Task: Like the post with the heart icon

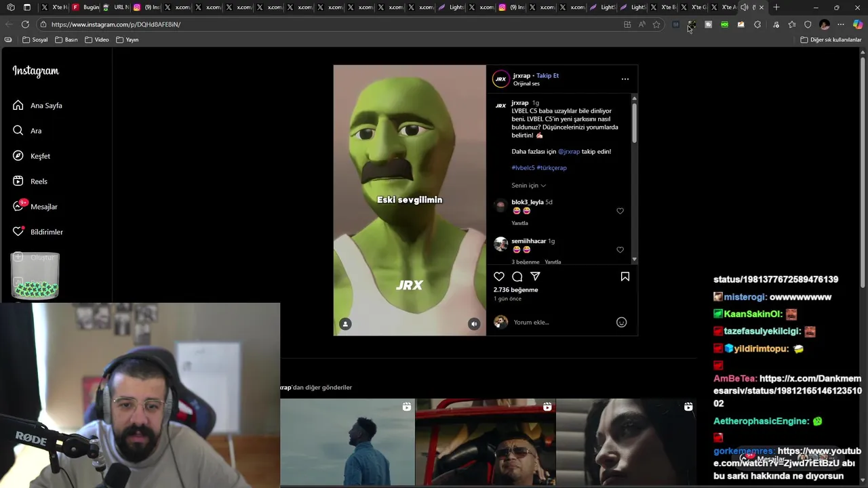Action: [x=499, y=277]
